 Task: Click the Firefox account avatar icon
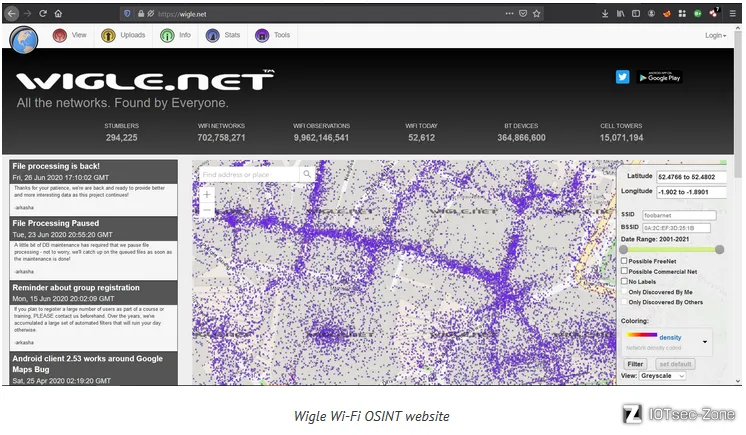[651, 13]
